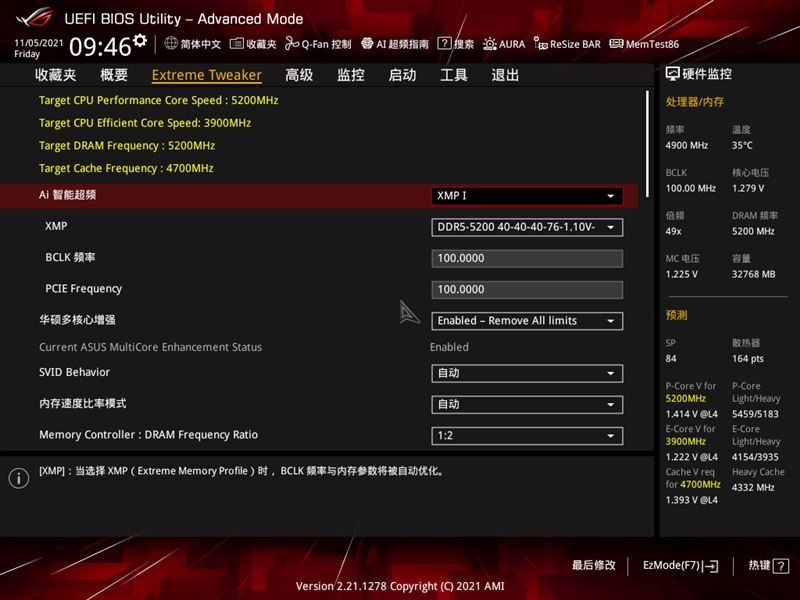Click the 4332 MHz Heavy Cache value

pyautogui.click(x=753, y=488)
